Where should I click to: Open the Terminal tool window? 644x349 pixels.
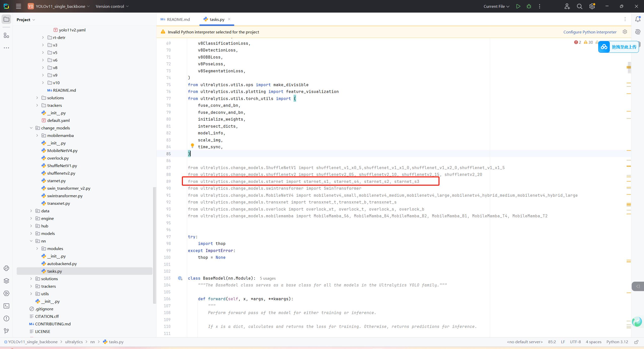(x=6, y=306)
